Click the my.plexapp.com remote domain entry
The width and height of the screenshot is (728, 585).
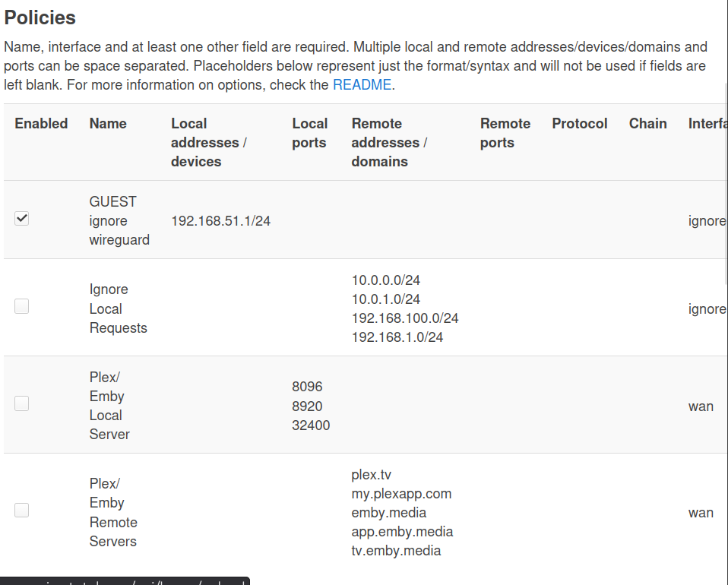401,494
